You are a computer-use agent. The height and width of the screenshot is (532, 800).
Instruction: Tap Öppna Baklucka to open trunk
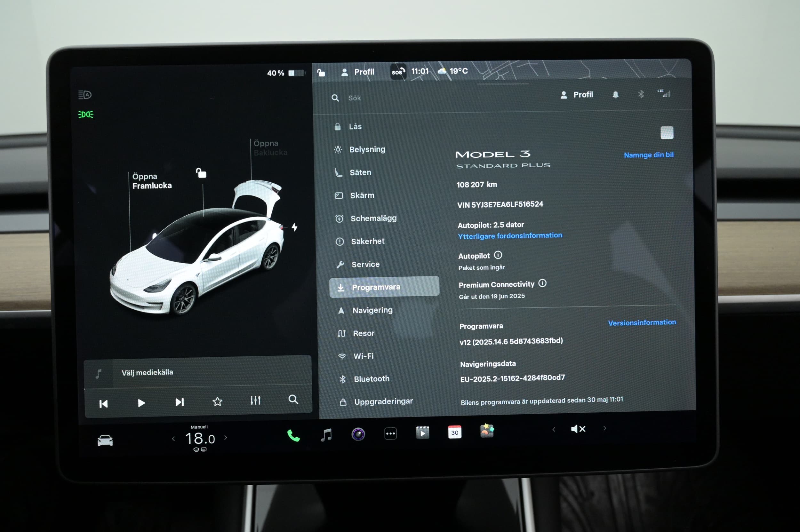[x=270, y=148]
